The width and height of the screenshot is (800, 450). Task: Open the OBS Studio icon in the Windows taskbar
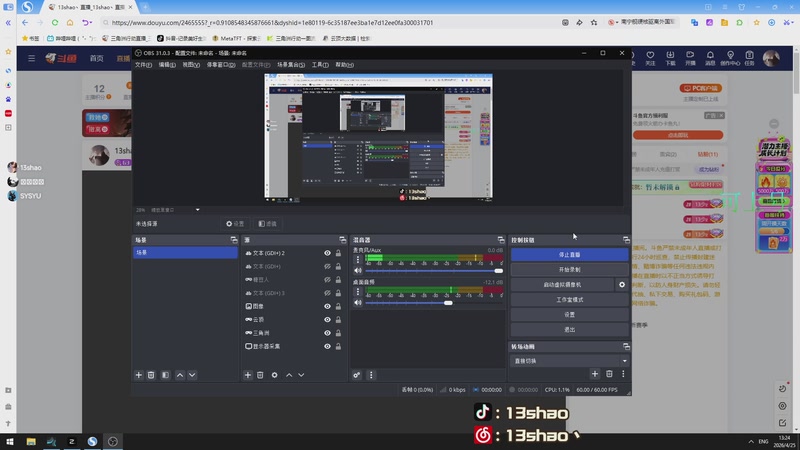point(113,441)
